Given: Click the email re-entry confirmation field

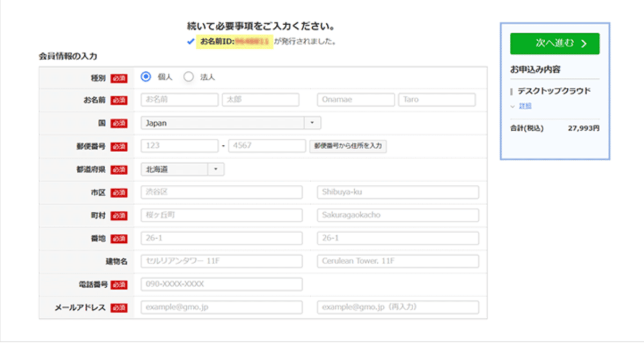Looking at the screenshot, I should point(398,307).
